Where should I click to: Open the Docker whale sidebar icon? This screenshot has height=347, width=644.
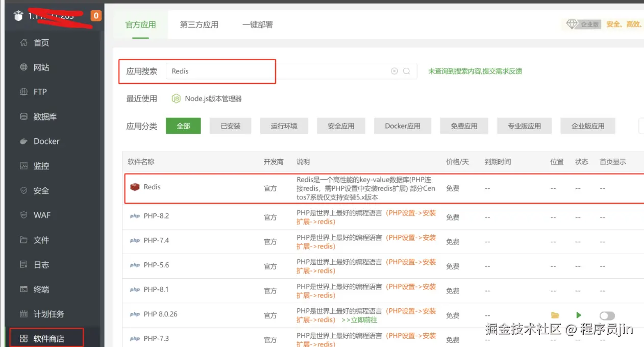tap(23, 141)
